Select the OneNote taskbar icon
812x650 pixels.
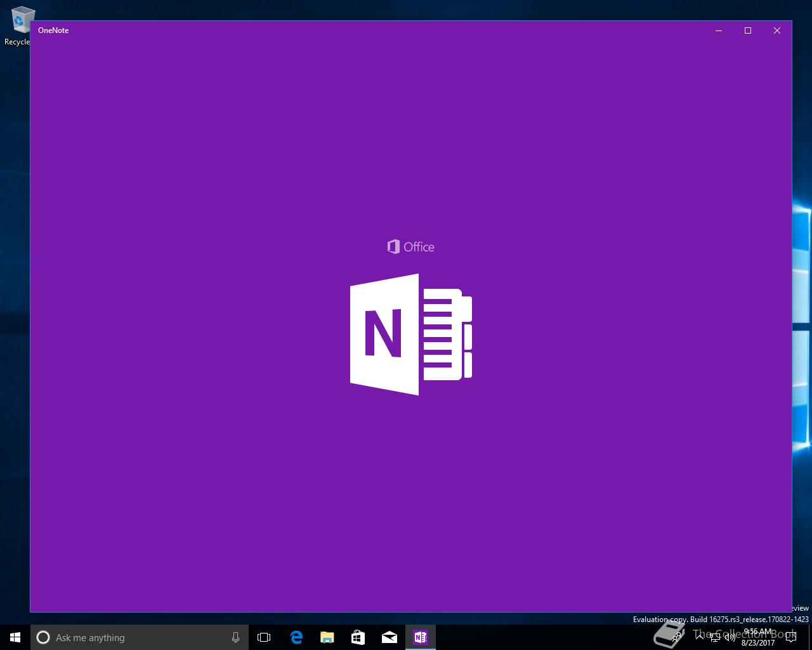(x=421, y=637)
